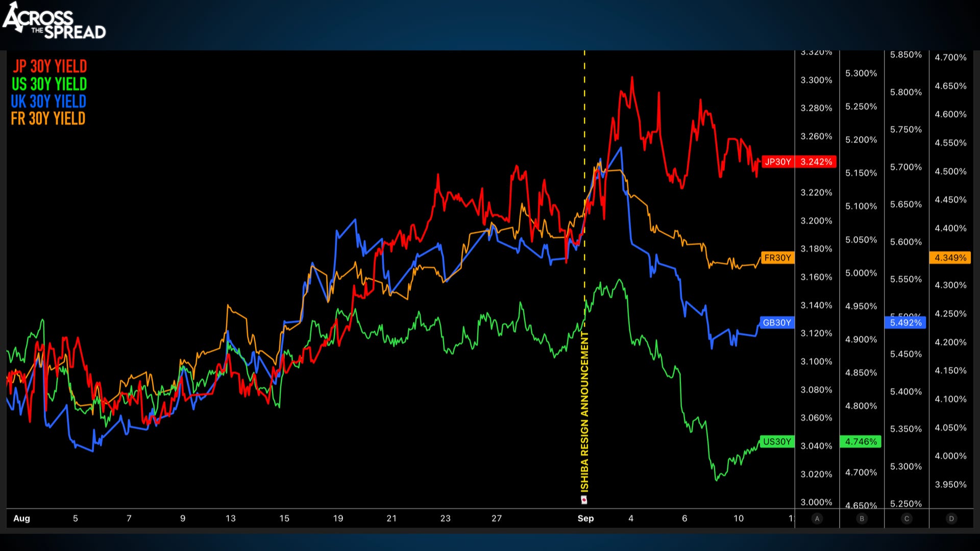Click the 3.242% red price tag
980x551 pixels.
click(x=816, y=162)
